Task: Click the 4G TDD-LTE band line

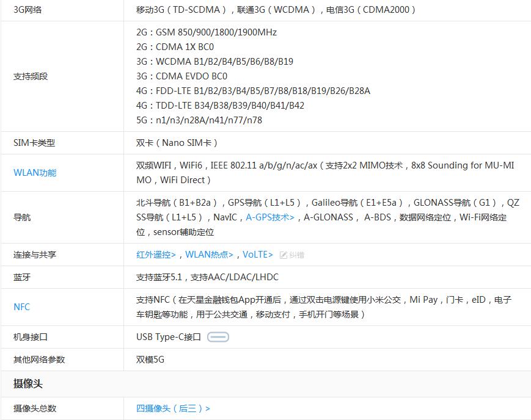Action: click(x=220, y=106)
